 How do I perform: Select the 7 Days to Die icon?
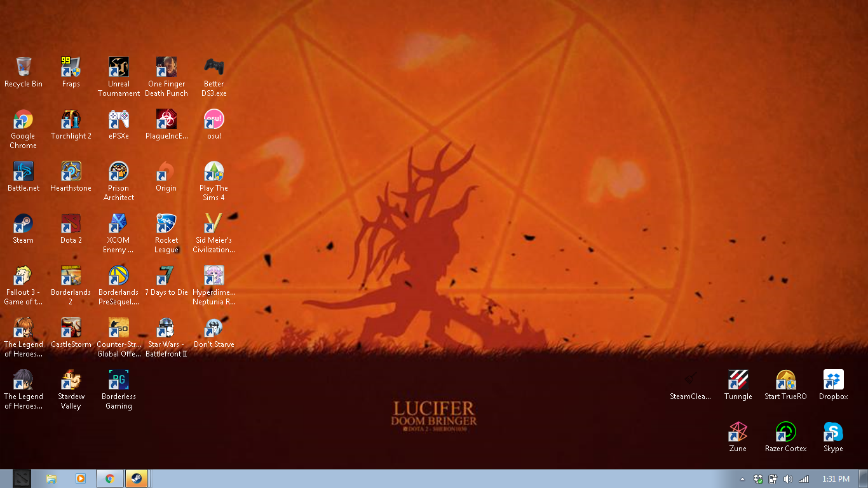tap(166, 275)
